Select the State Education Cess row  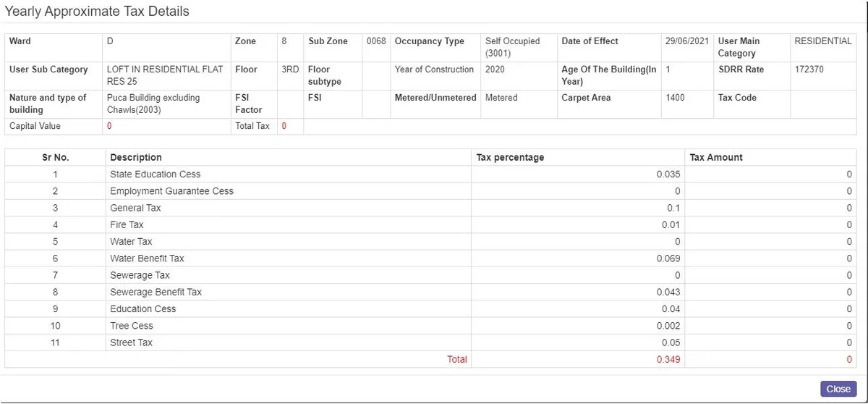click(155, 174)
